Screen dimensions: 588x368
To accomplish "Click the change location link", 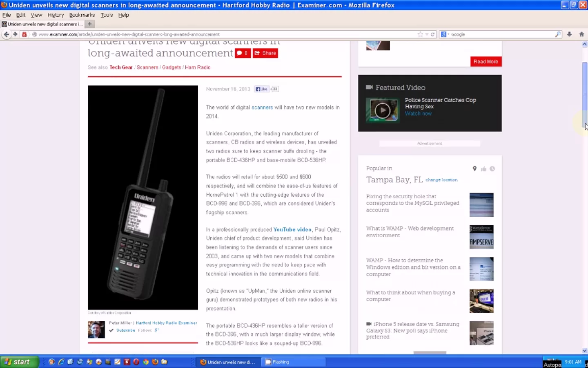I will (x=441, y=180).
